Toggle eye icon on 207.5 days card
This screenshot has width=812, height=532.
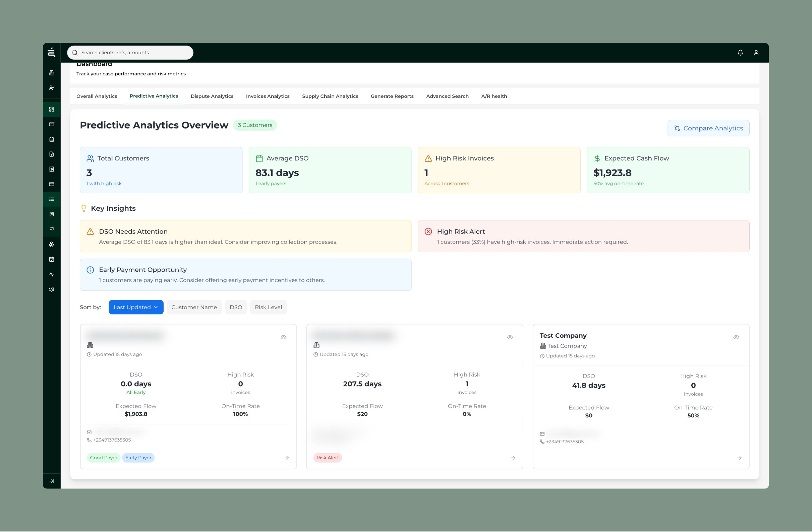510,337
